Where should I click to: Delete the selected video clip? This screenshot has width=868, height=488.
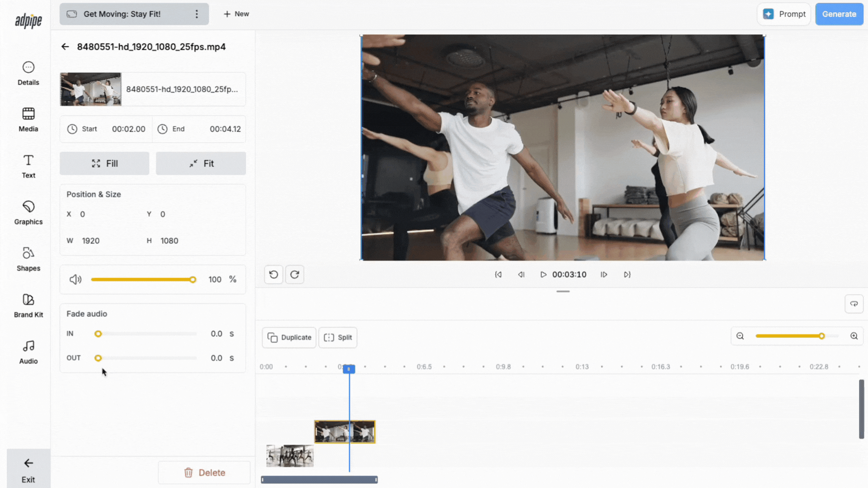point(204,473)
